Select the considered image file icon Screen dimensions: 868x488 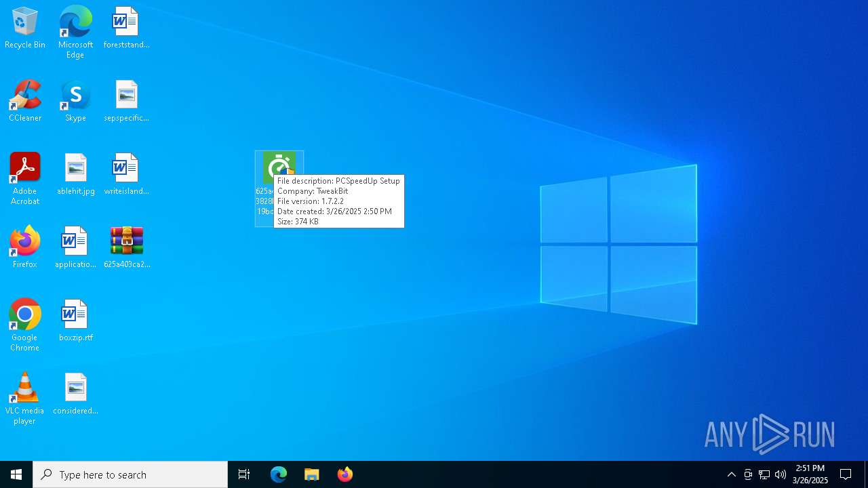[75, 394]
